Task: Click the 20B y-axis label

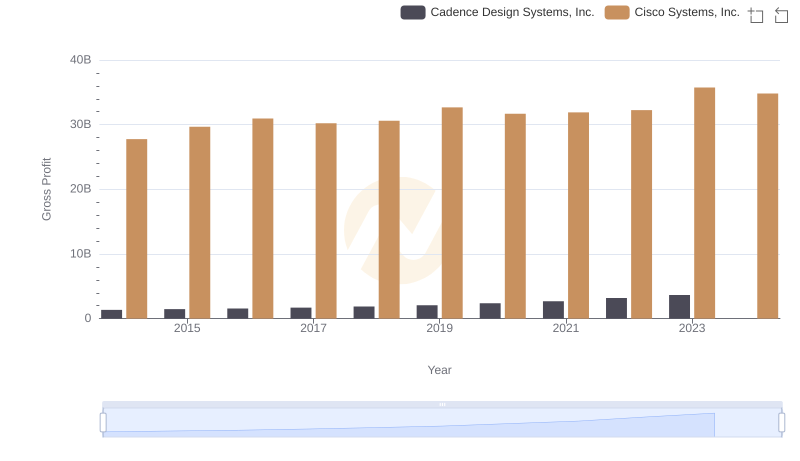Action: pyautogui.click(x=81, y=189)
